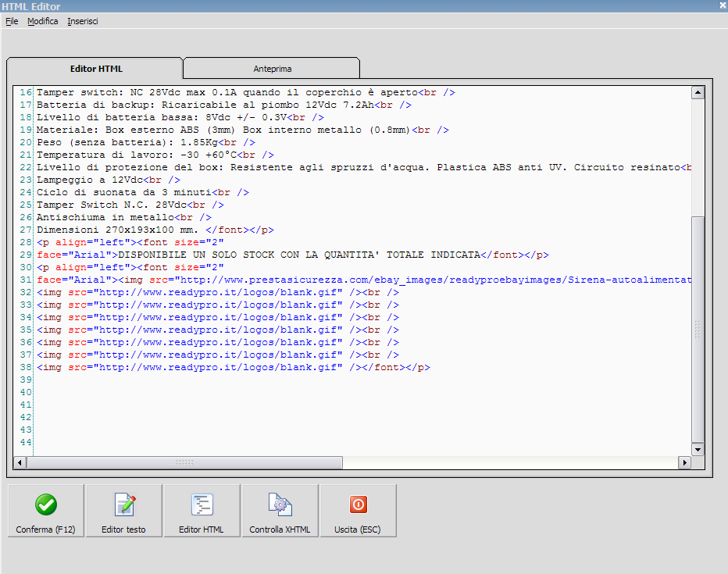This screenshot has height=574, width=728.
Task: Run the Controlla XHTML gear icon
Action: click(x=280, y=504)
